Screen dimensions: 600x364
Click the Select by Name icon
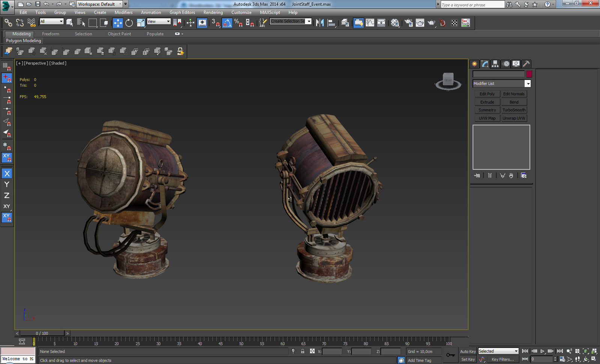[x=81, y=23]
